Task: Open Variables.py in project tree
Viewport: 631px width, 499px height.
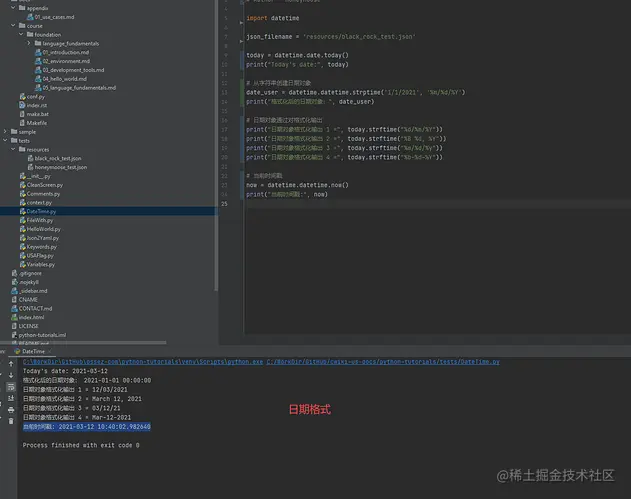Action: (x=41, y=265)
